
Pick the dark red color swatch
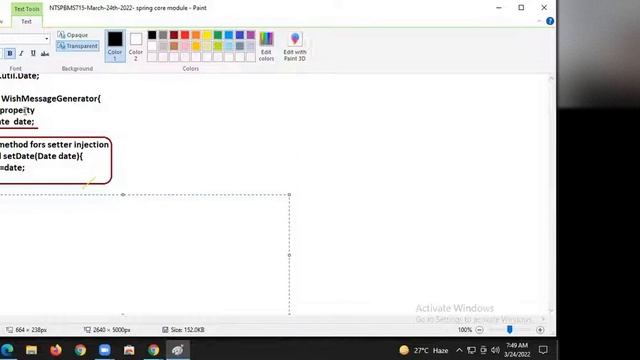(174, 35)
